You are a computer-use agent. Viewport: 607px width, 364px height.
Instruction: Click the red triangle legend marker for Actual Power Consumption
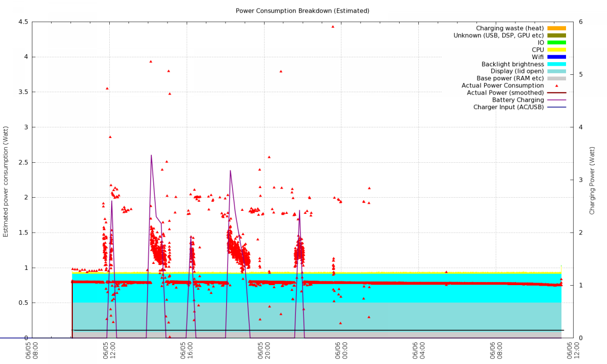click(556, 86)
